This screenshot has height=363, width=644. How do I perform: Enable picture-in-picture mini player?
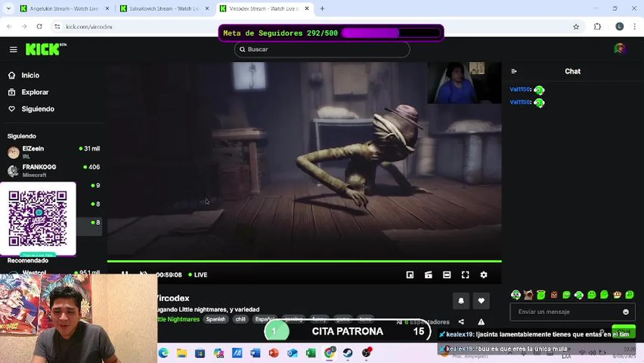click(410, 275)
